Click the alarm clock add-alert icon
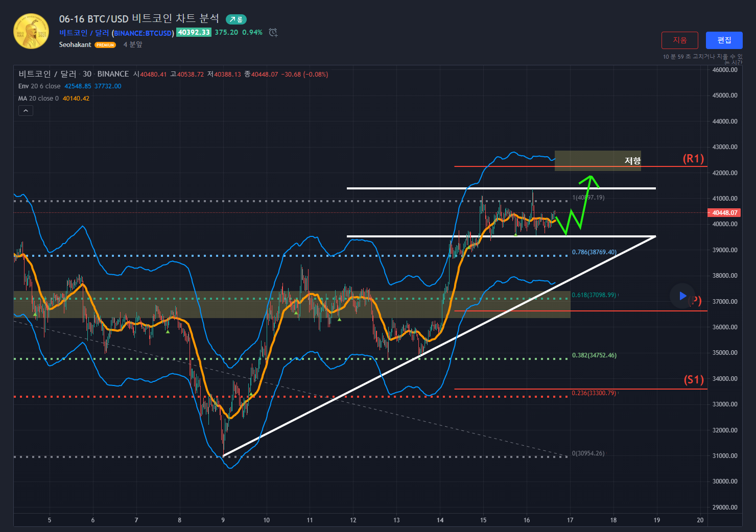Screen dimensions: 756x532 [273, 33]
